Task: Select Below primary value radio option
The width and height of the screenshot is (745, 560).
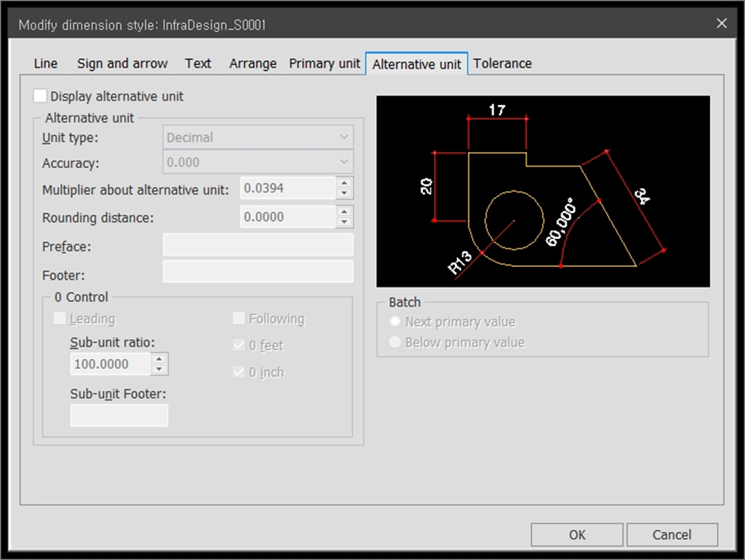Action: (x=395, y=343)
